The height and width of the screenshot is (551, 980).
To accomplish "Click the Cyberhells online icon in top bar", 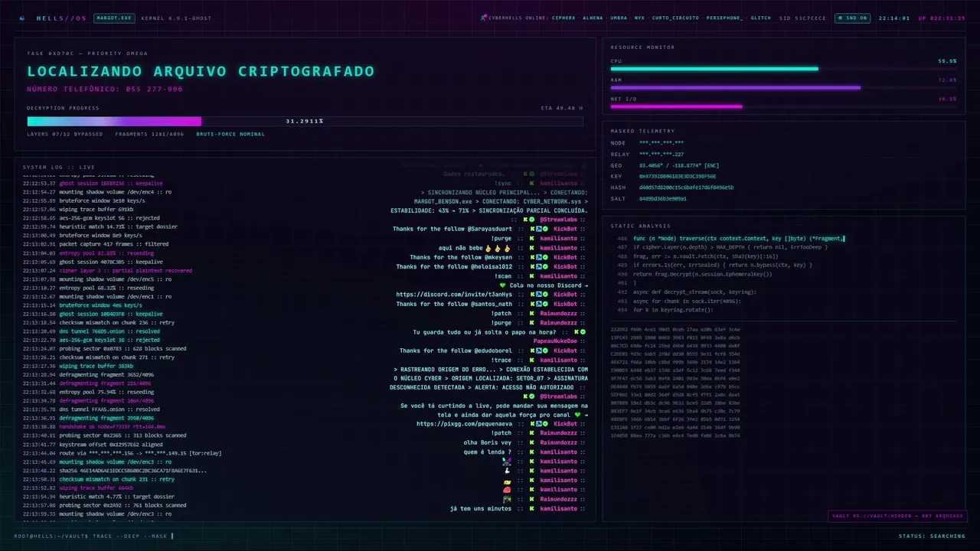I will (484, 18).
